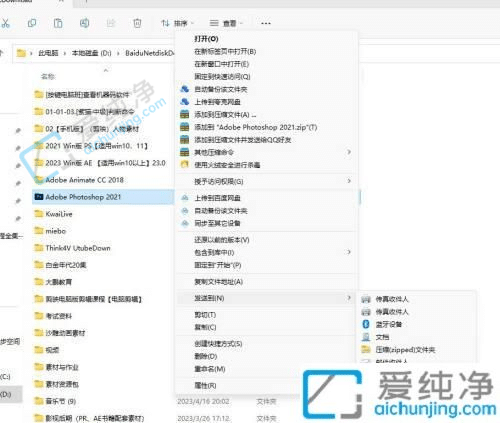The width and height of the screenshot is (500, 423).
Task: Select 打开(O) in the context menu
Action: click(206, 39)
